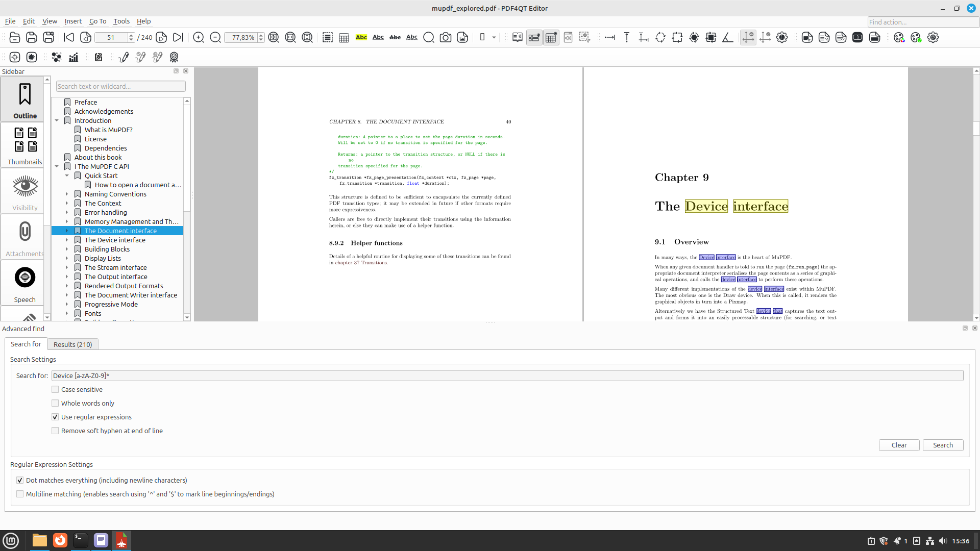Image resolution: width=980 pixels, height=551 pixels.
Task: Click the color palette with checkmark icon
Action: (x=916, y=37)
